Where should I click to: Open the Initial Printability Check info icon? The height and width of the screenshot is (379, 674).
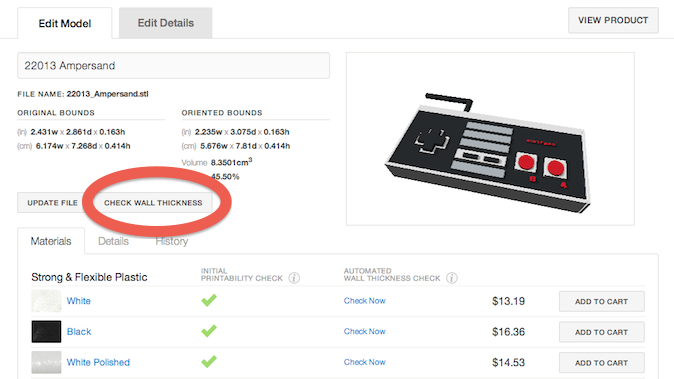(x=294, y=278)
